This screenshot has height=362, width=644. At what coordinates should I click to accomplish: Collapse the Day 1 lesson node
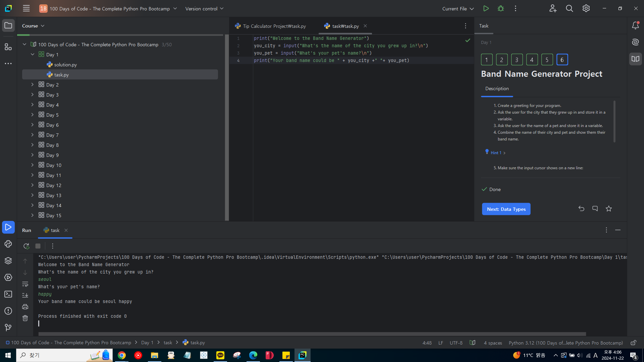[x=33, y=55]
